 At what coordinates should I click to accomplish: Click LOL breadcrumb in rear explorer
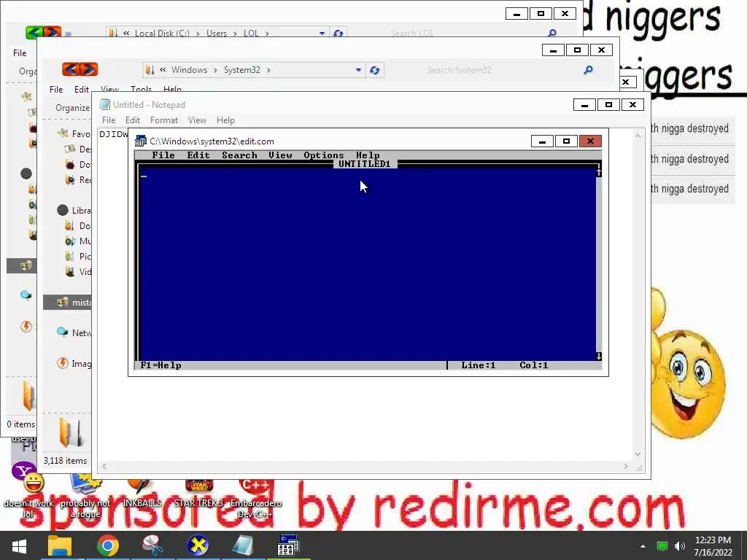click(x=251, y=34)
